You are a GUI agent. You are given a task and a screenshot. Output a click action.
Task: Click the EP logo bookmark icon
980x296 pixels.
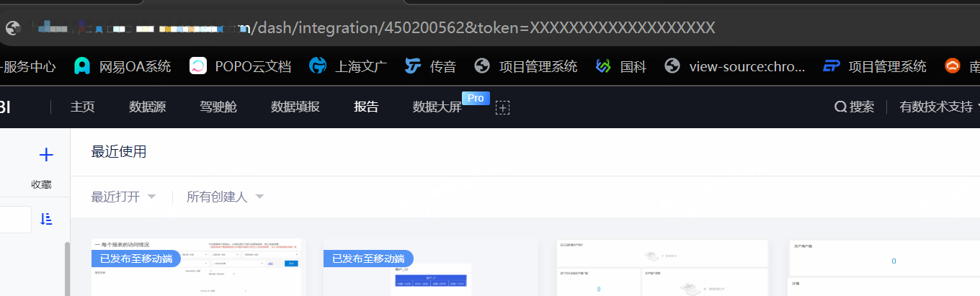(832, 67)
